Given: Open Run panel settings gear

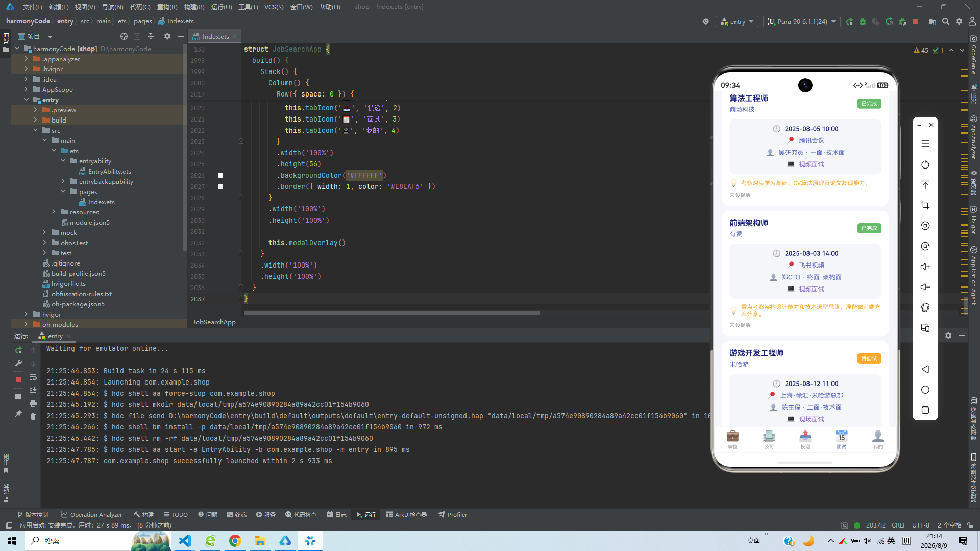Looking at the screenshot, I should (948, 336).
